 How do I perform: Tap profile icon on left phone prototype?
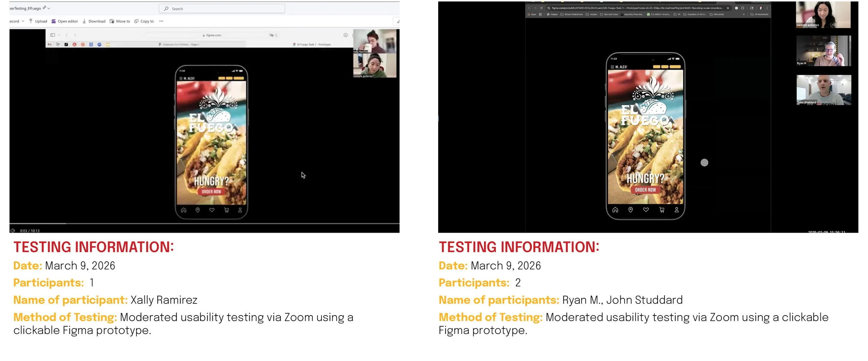(240, 210)
